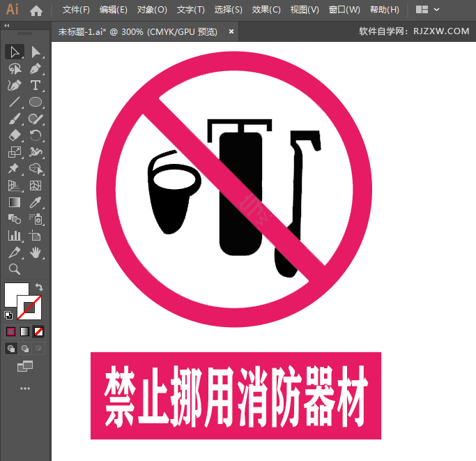The image size is (476, 461).
Task: Select the Puppet Warp pin tool
Action: coord(14,169)
